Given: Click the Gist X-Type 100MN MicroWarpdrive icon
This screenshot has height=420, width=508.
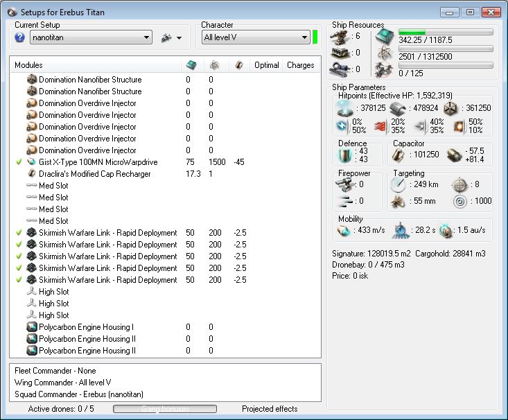Looking at the screenshot, I should click(31, 161).
